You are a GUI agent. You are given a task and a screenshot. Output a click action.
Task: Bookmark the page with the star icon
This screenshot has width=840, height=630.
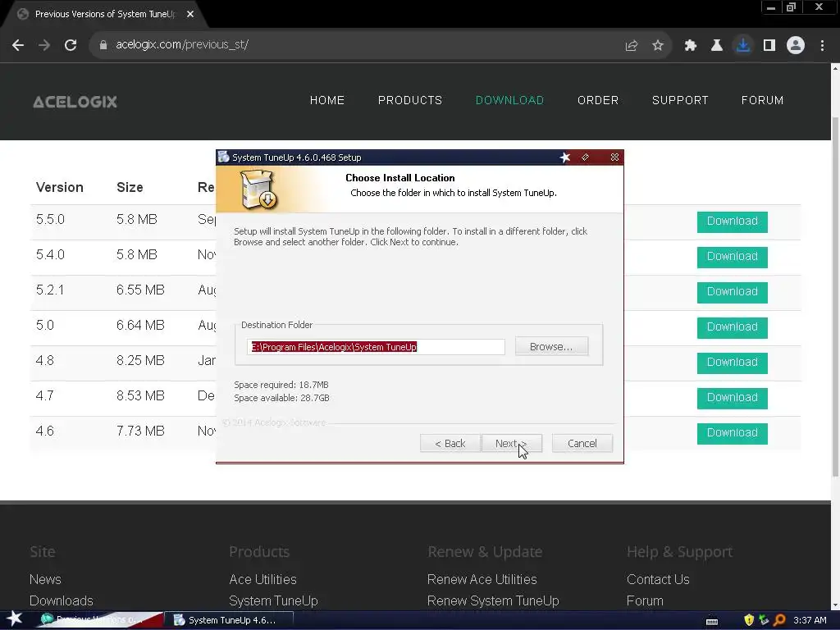point(658,46)
